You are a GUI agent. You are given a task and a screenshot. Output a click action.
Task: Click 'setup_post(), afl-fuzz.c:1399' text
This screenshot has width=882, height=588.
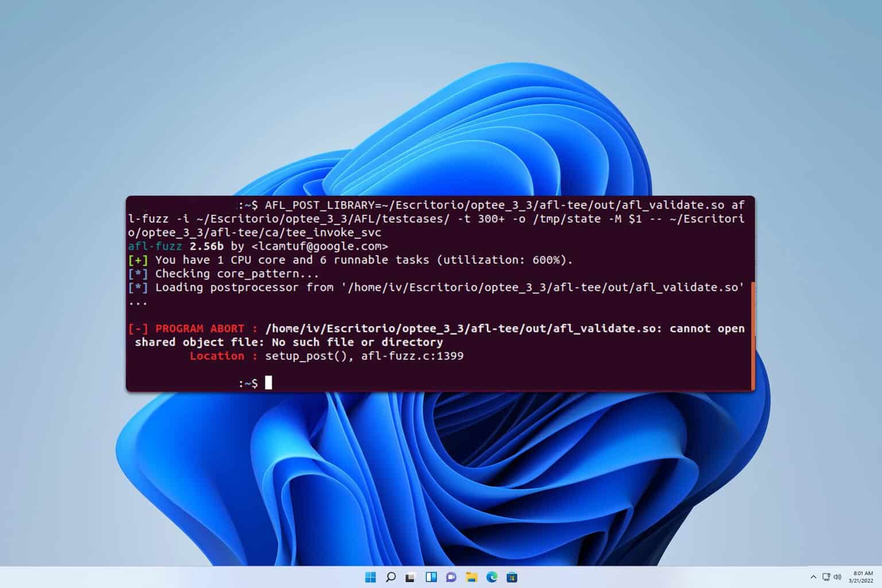[x=365, y=356]
